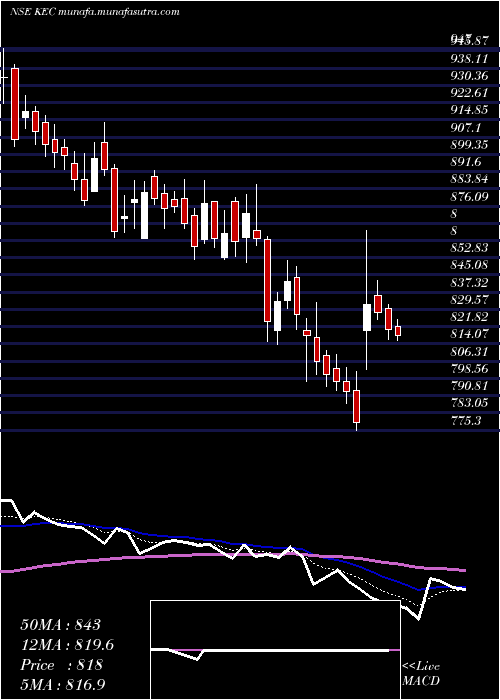This screenshot has width=500, height=700.
Task: Click the 883.84 price axis label
Action: point(469,179)
